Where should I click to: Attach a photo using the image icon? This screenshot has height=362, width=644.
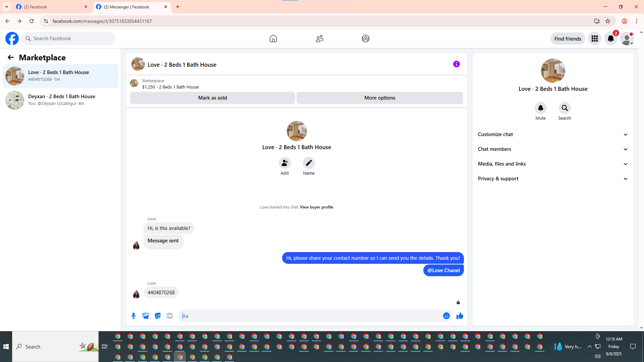[146, 316]
